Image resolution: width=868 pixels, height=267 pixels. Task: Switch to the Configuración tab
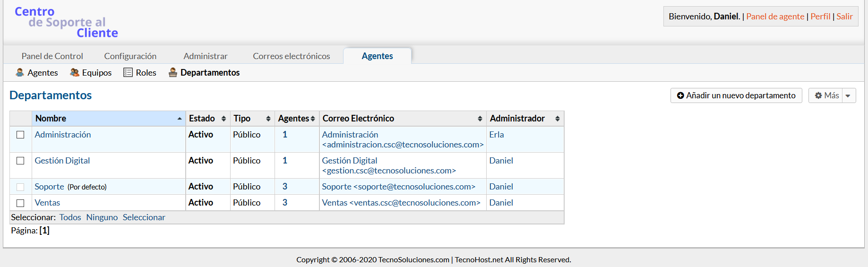click(x=130, y=56)
